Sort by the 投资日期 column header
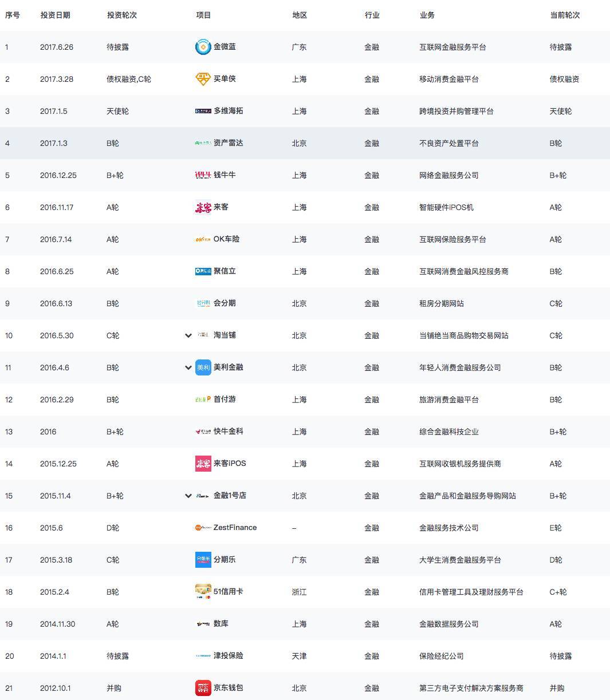This screenshot has width=610, height=700. pyautogui.click(x=55, y=15)
